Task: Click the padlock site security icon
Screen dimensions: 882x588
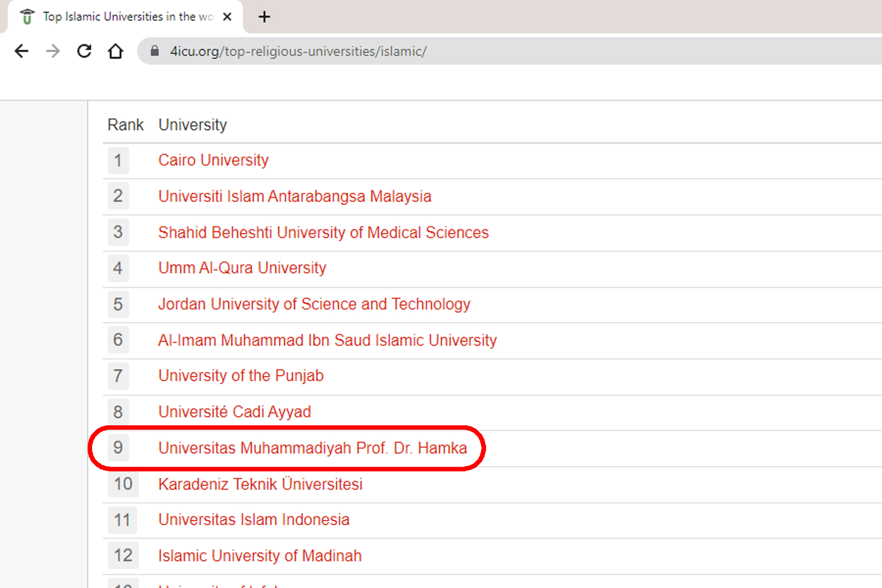Action: [x=154, y=51]
